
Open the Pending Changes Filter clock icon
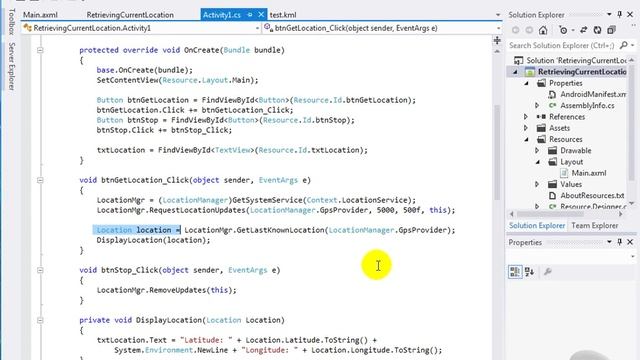(563, 30)
